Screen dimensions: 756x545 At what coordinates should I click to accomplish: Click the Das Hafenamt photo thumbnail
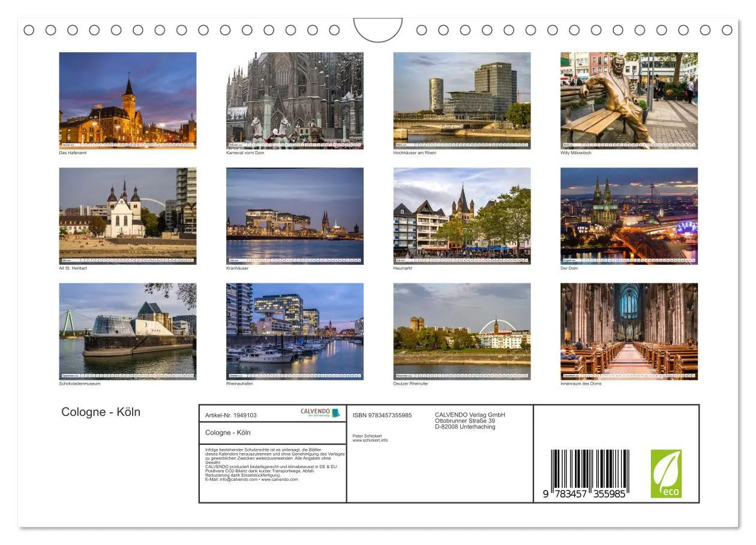(x=128, y=100)
